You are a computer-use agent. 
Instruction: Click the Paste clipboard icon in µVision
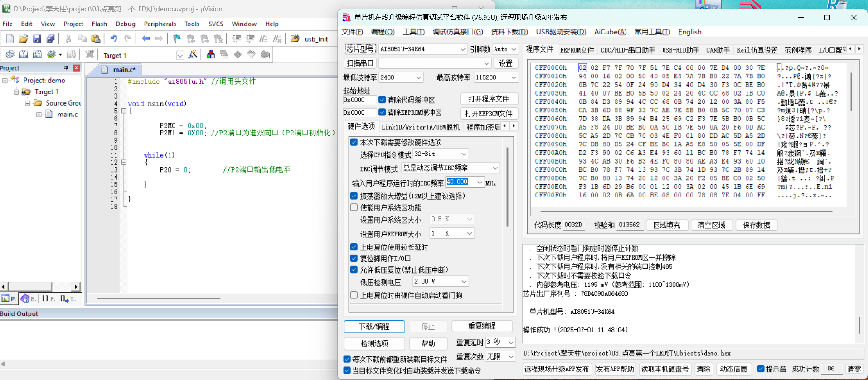click(x=96, y=39)
